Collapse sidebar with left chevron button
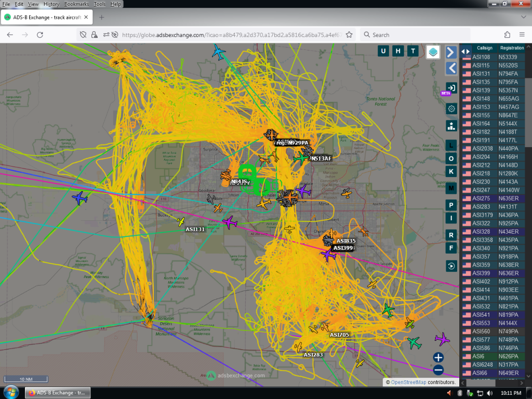 pyautogui.click(x=451, y=68)
